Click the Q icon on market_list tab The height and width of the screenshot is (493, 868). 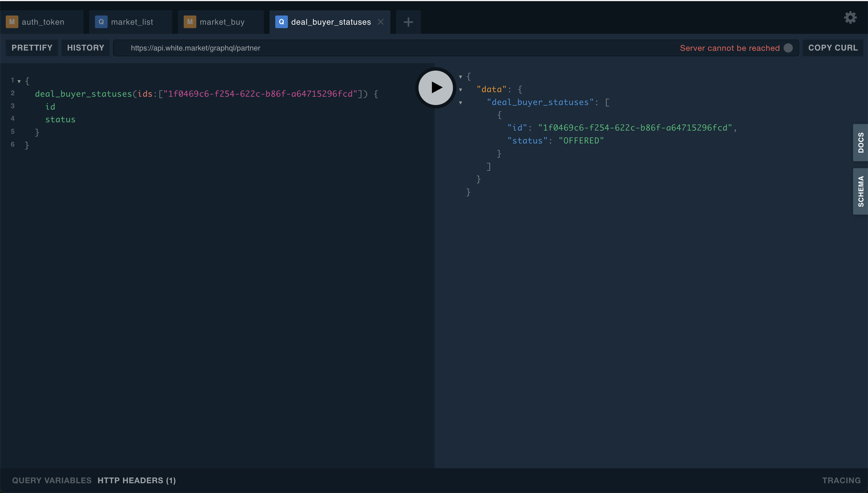(101, 22)
